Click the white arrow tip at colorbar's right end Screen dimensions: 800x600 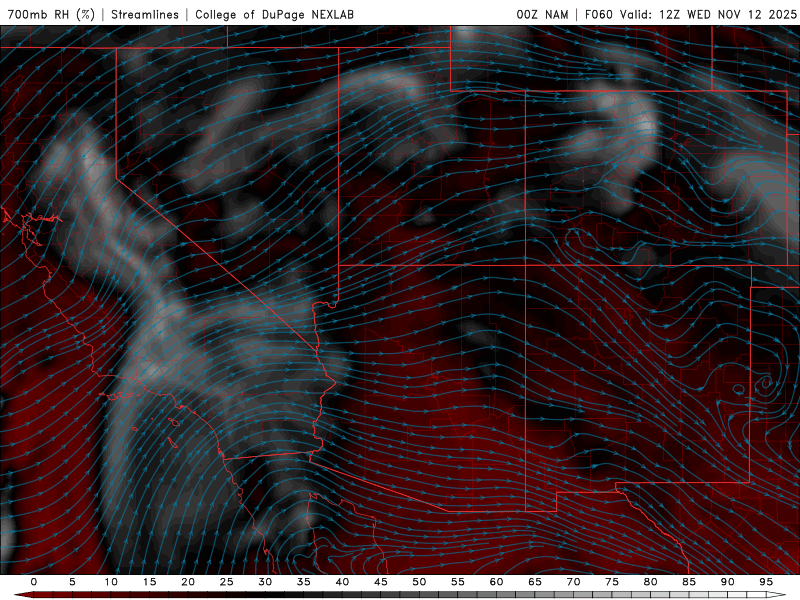pyautogui.click(x=778, y=595)
